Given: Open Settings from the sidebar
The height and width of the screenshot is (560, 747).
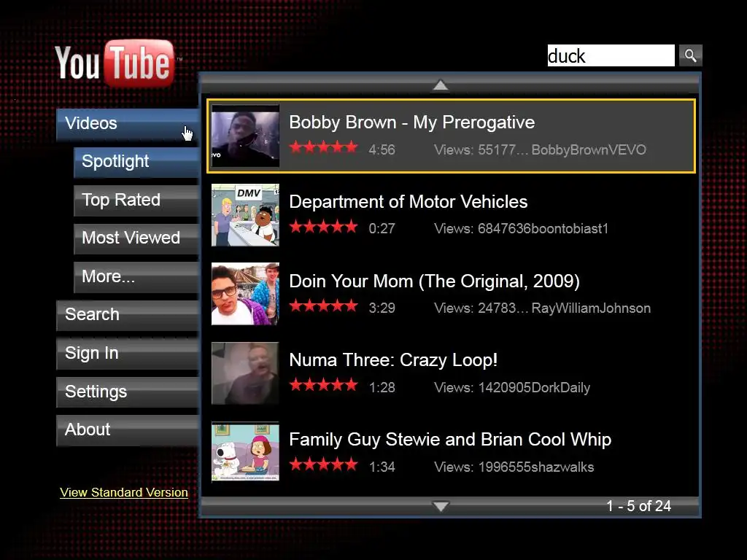Looking at the screenshot, I should point(127,392).
